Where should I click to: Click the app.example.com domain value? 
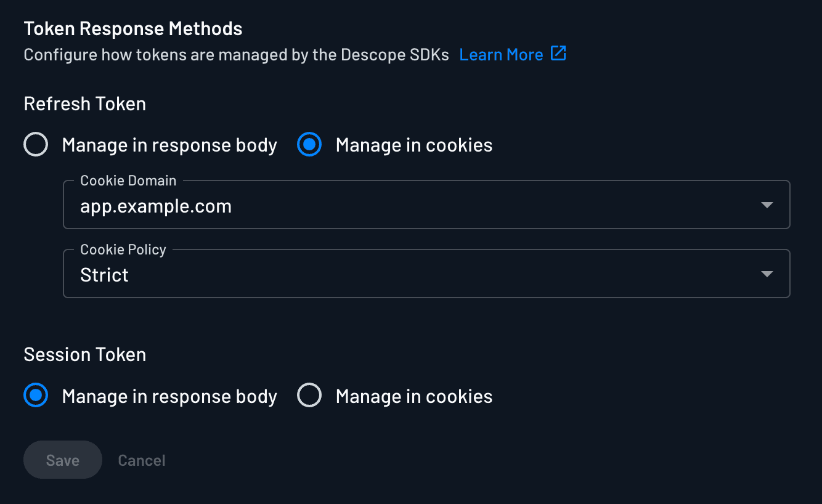pyautogui.click(x=155, y=206)
